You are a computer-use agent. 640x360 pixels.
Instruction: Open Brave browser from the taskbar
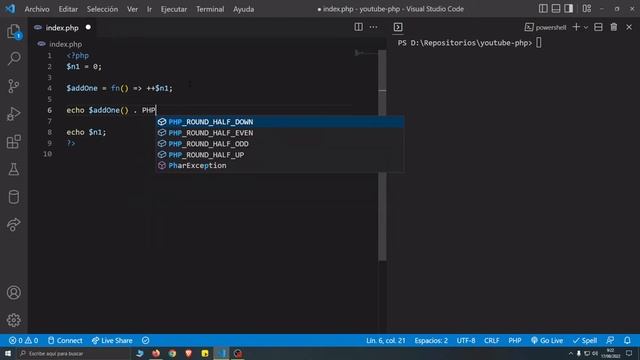(x=189, y=353)
